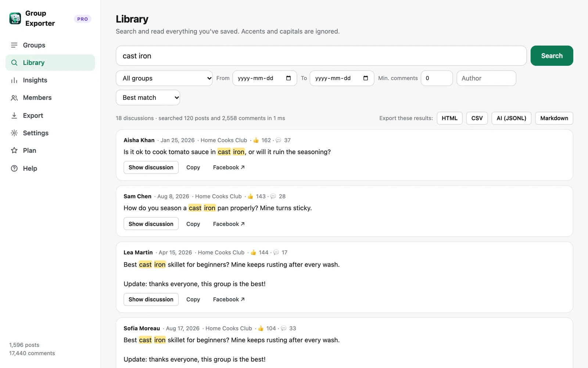Click the Insights bar chart icon
The image size is (588, 368).
pos(14,80)
